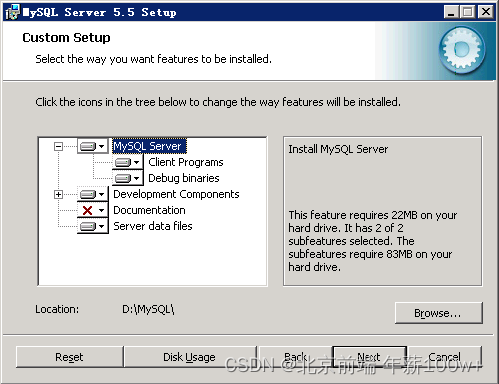499x384 pixels.
Task: Click the installer icon in the title bar
Action: coord(13,12)
